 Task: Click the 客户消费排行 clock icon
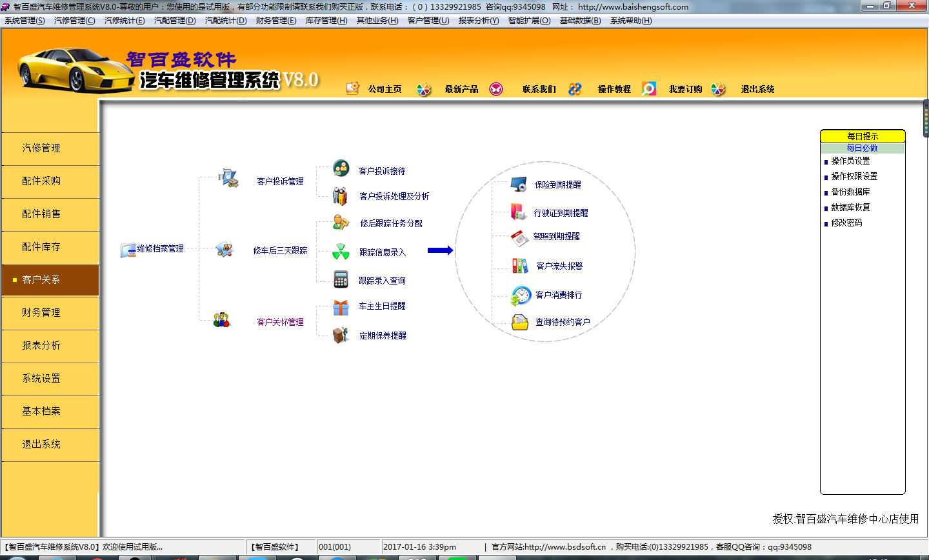520,295
